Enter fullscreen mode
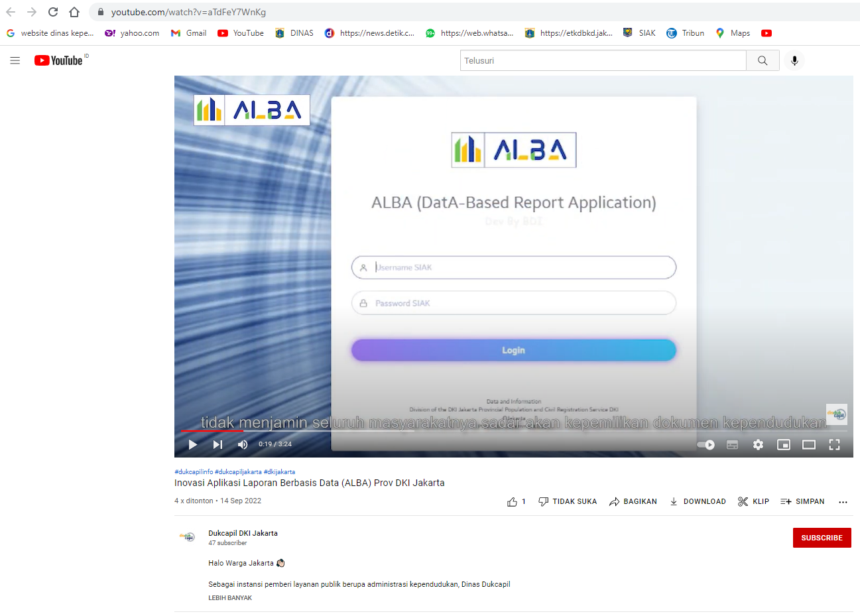Screen dimensions: 860x616 click(x=835, y=445)
